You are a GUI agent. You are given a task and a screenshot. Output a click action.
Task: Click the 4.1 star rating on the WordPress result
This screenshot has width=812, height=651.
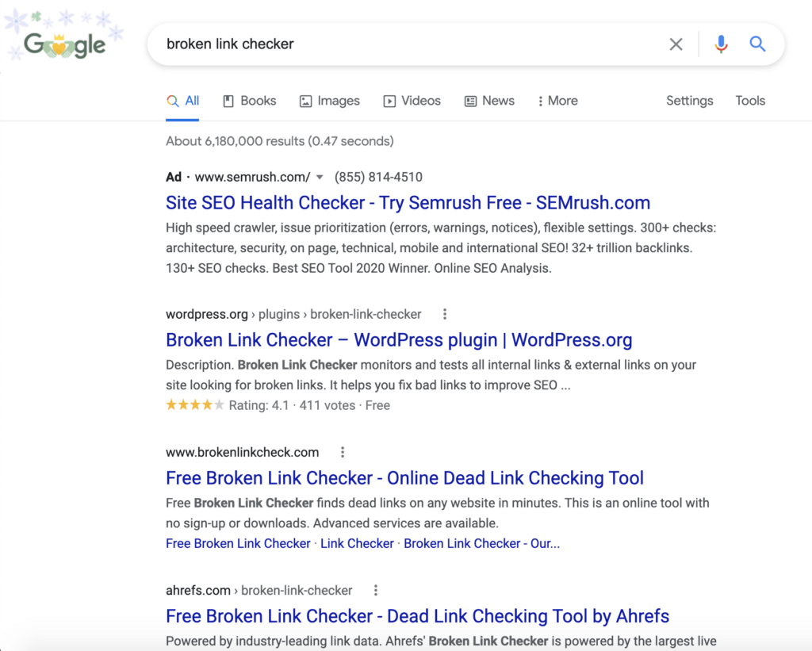(x=194, y=404)
